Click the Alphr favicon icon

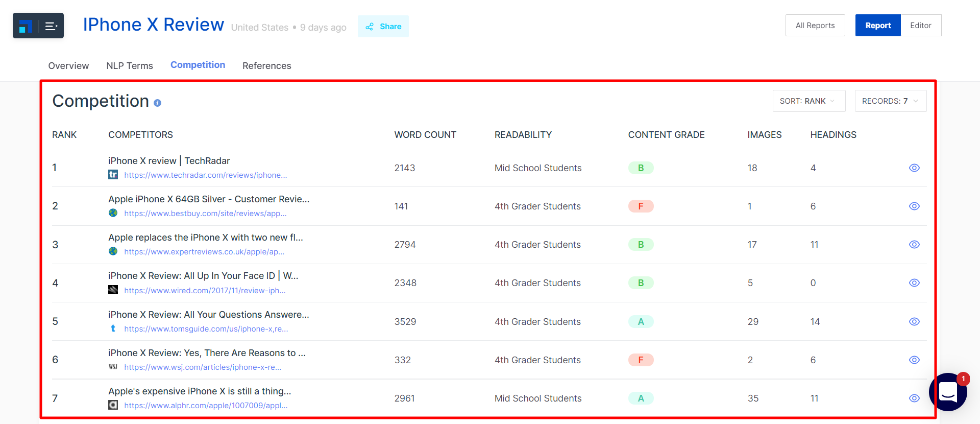tap(113, 405)
